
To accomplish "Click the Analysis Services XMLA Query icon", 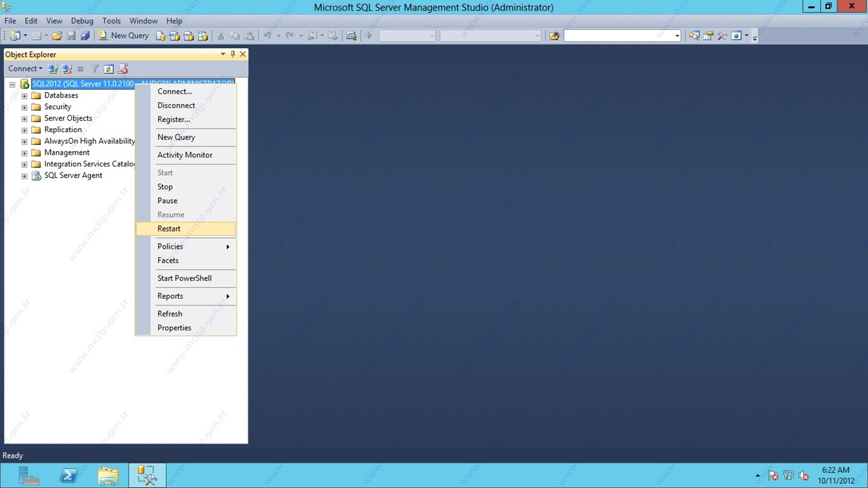I will (x=203, y=36).
